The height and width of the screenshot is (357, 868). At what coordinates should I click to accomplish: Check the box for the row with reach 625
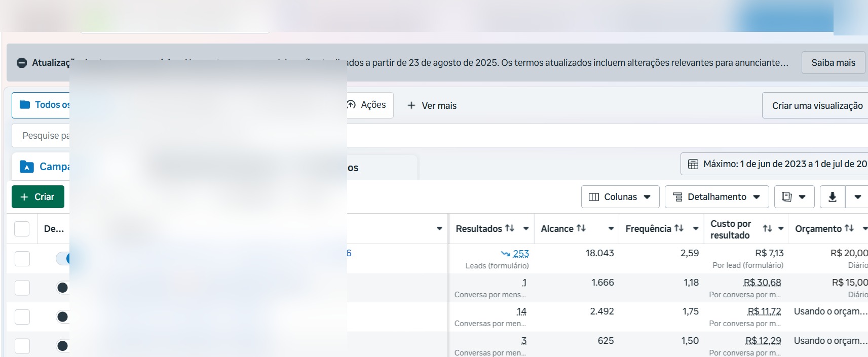click(22, 346)
